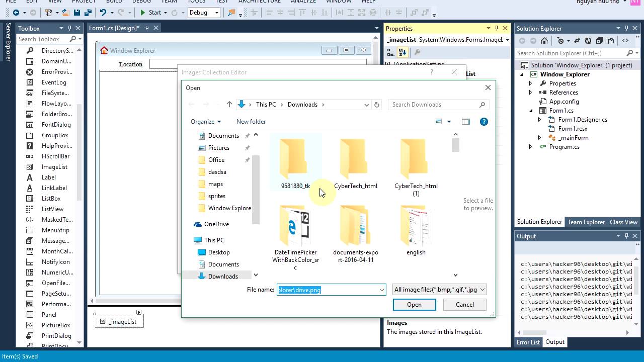Click the Undo toolbar arrow

(103, 13)
